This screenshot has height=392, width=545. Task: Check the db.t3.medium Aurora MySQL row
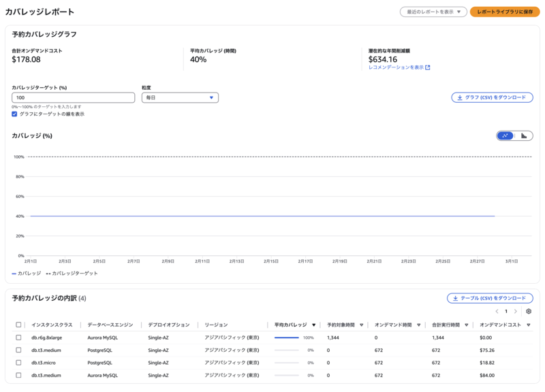point(18,375)
